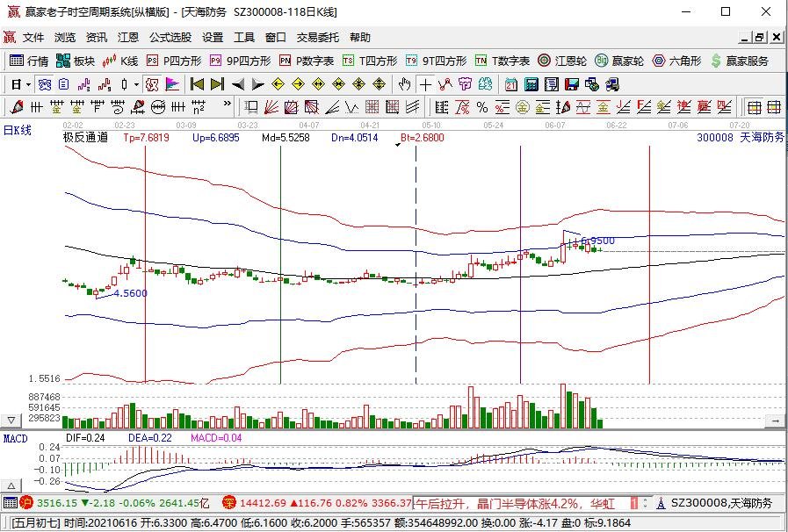Viewport: 788px width, 532px height.
Task: Open the calculator icon
Action: coord(531,84)
